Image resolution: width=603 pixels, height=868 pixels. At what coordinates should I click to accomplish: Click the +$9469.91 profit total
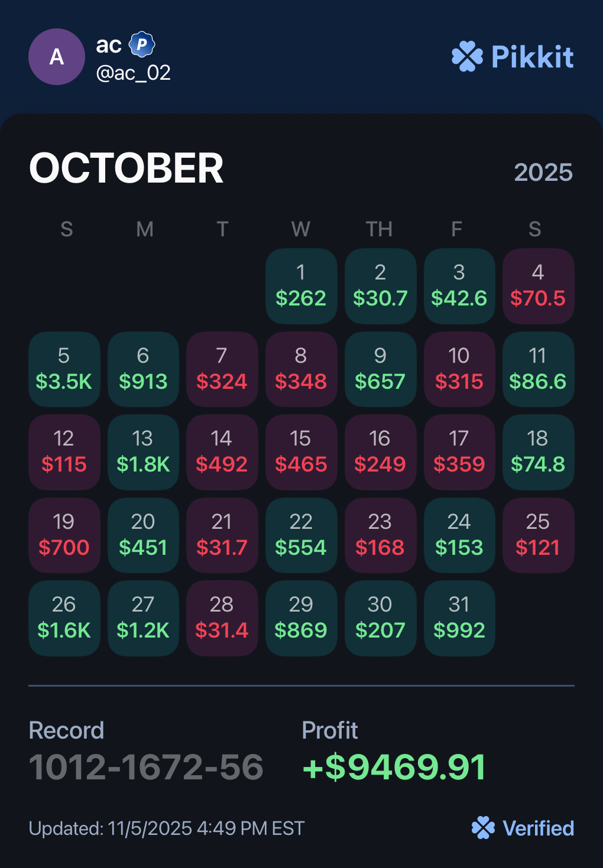pyautogui.click(x=394, y=767)
